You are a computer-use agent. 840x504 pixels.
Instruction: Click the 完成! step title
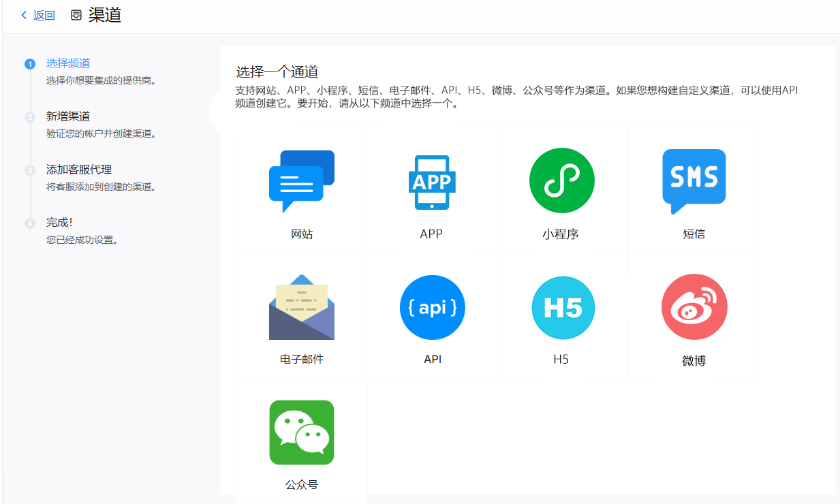click(x=59, y=223)
